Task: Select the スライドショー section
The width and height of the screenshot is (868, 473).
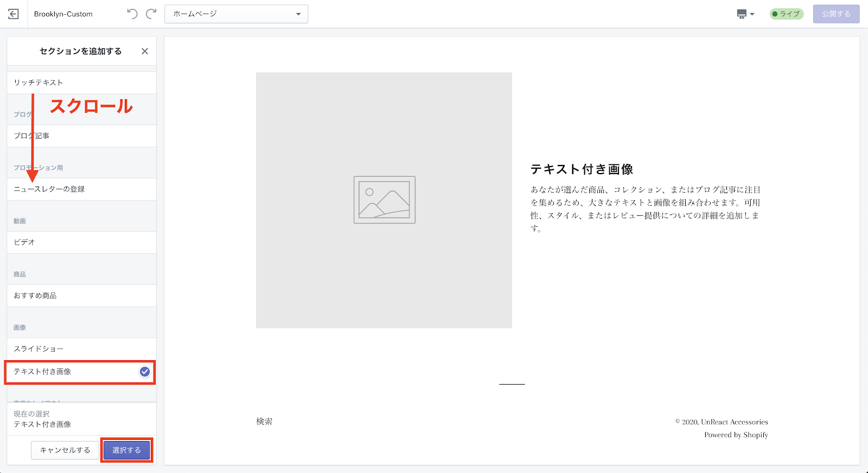Action: point(81,349)
